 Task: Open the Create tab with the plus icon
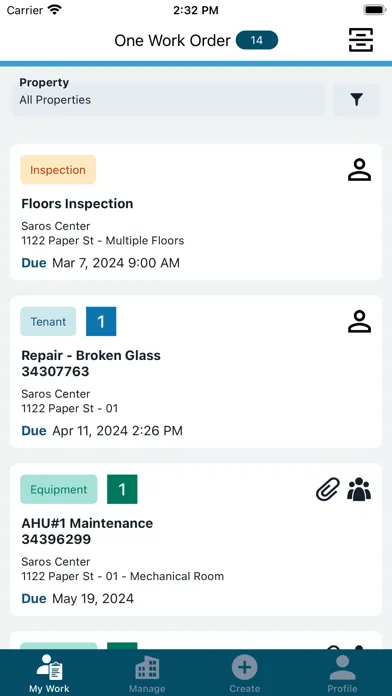tap(245, 673)
